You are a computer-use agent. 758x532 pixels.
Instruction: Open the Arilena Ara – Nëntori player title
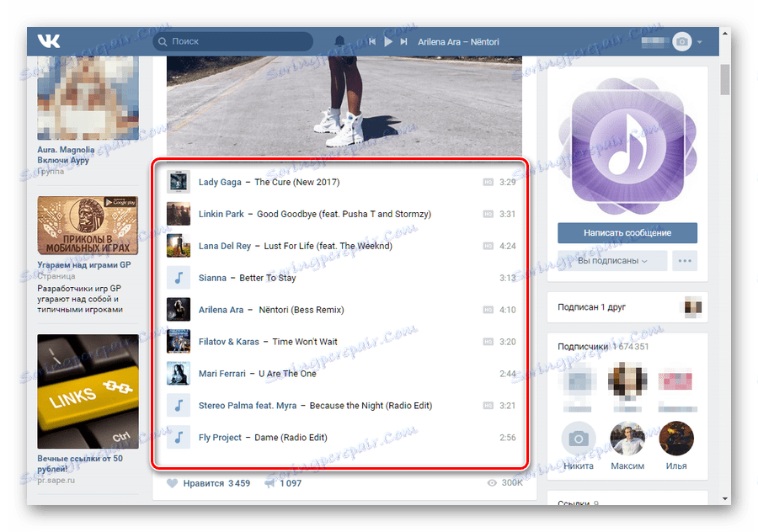[x=458, y=42]
